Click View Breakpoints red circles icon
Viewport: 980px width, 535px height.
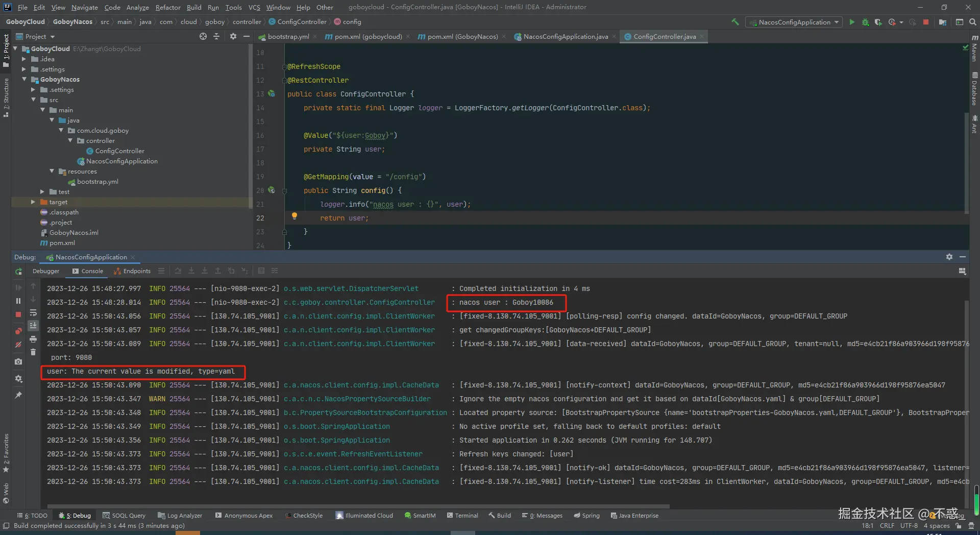[18, 331]
